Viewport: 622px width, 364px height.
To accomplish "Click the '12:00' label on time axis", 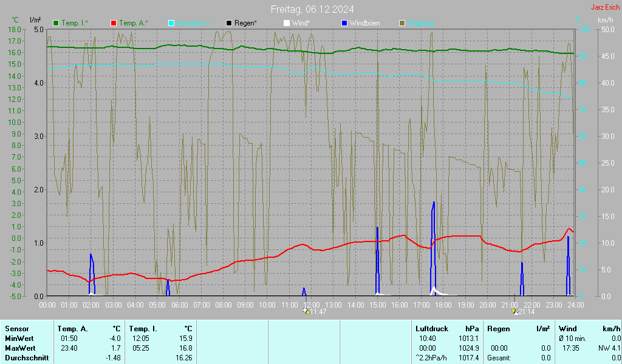I will point(312,305).
